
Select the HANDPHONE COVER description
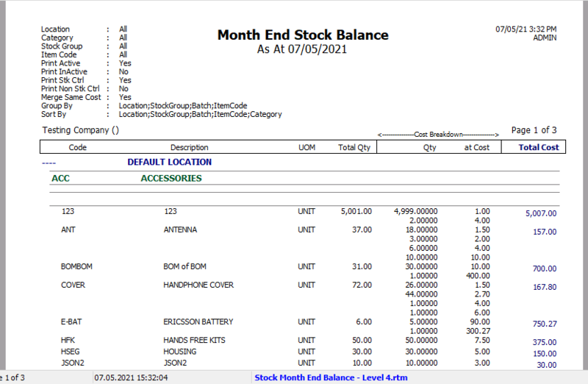click(198, 285)
